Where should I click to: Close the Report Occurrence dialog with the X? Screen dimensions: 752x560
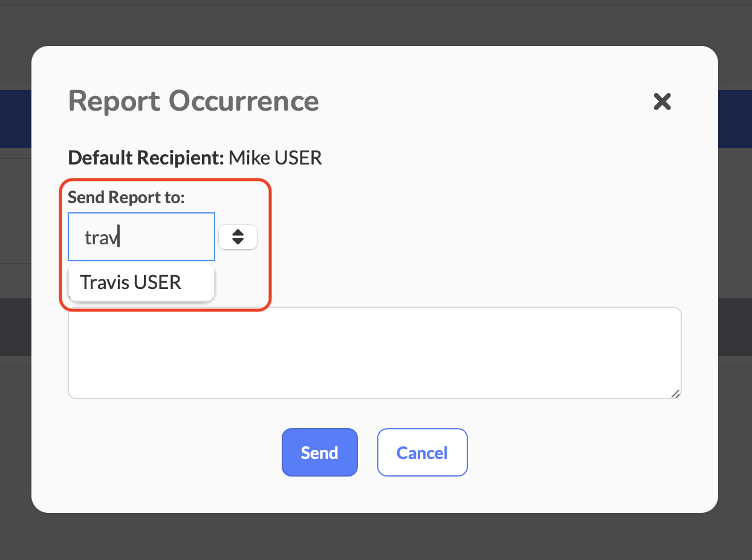coord(662,102)
